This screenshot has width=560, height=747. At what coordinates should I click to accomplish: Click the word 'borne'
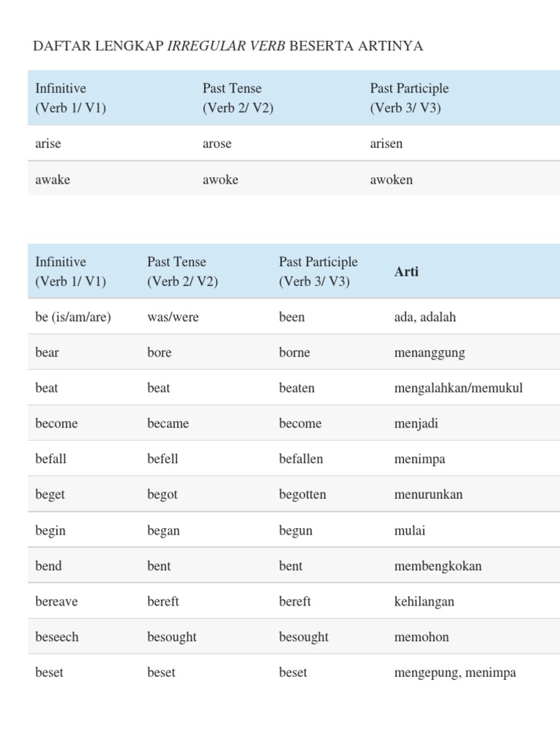click(x=294, y=353)
